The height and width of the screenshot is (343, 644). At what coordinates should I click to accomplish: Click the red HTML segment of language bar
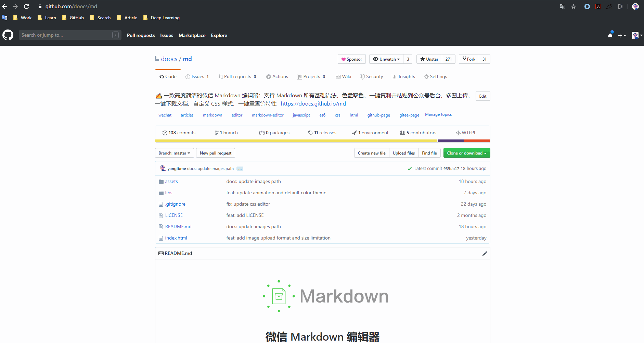point(477,141)
